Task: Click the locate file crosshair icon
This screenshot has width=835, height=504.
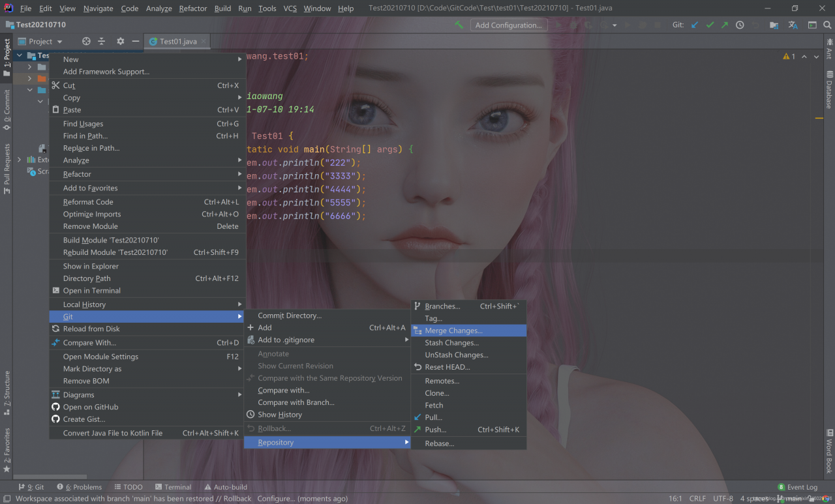Action: 86,41
